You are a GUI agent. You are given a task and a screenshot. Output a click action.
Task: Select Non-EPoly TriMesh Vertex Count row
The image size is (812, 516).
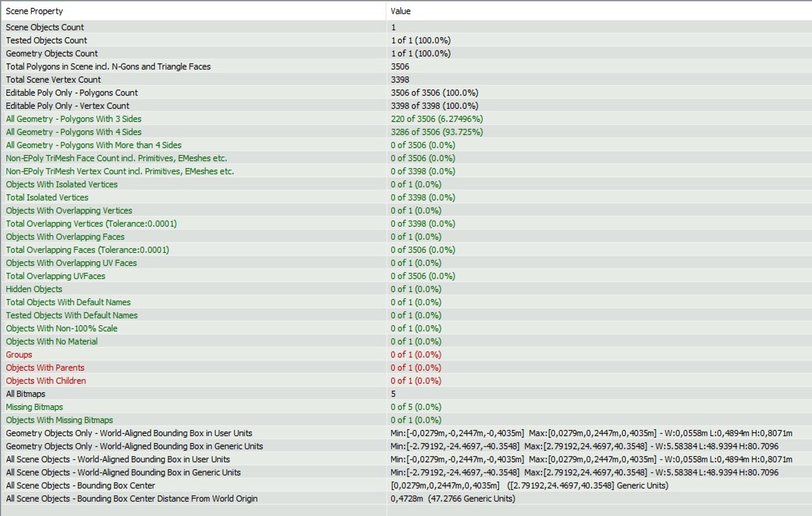(406, 171)
